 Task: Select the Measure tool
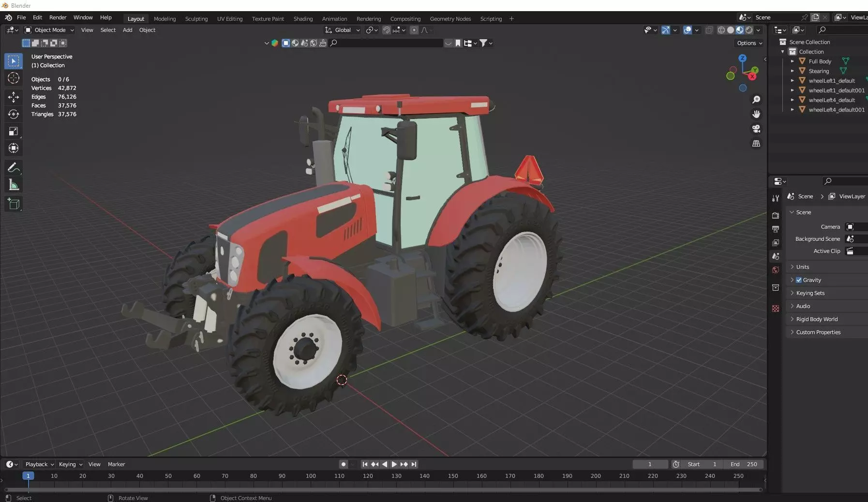coord(14,185)
